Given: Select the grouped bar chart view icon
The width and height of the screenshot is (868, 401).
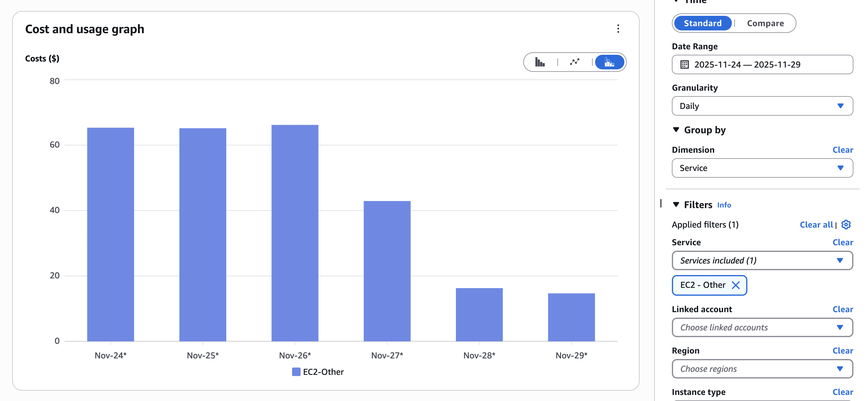Looking at the screenshot, I should pyautogui.click(x=541, y=62).
